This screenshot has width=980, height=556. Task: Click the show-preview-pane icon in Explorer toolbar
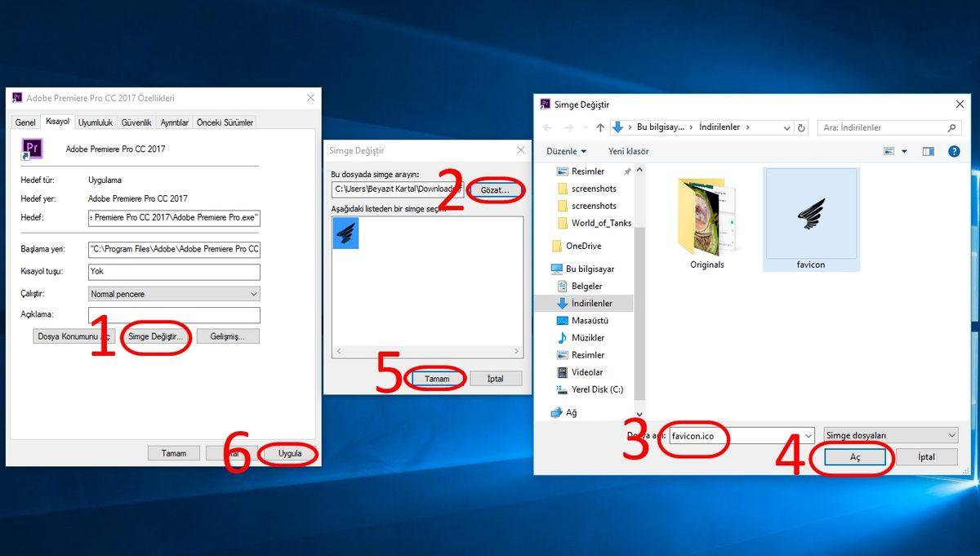pyautogui.click(x=929, y=150)
